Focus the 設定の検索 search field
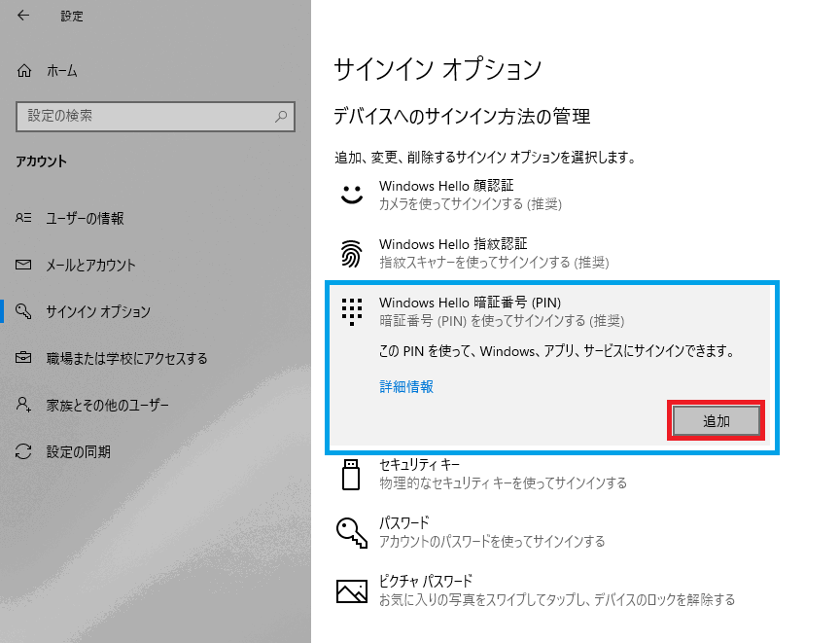Screen dimensions: 840x643 (156, 117)
